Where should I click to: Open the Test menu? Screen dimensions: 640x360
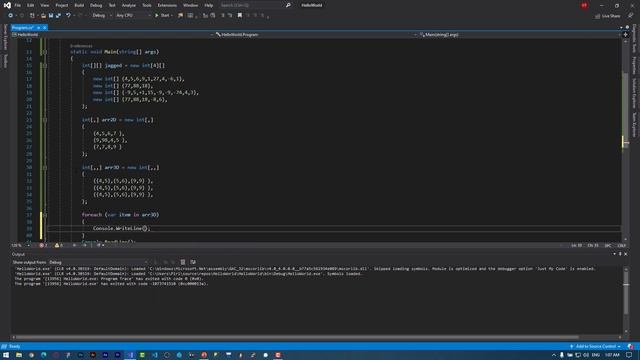pyautogui.click(x=112, y=5)
